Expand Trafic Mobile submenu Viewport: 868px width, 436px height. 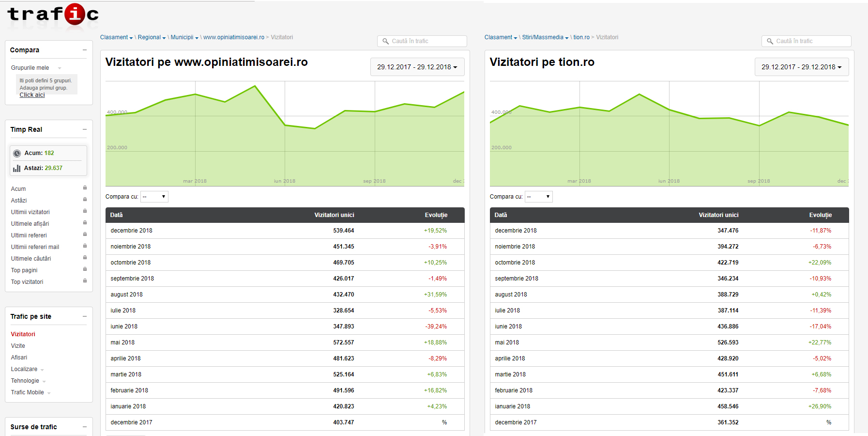click(49, 393)
